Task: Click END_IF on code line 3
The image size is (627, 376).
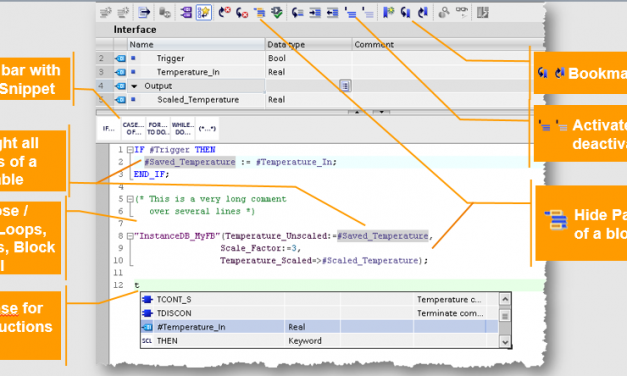Action: pos(149,174)
